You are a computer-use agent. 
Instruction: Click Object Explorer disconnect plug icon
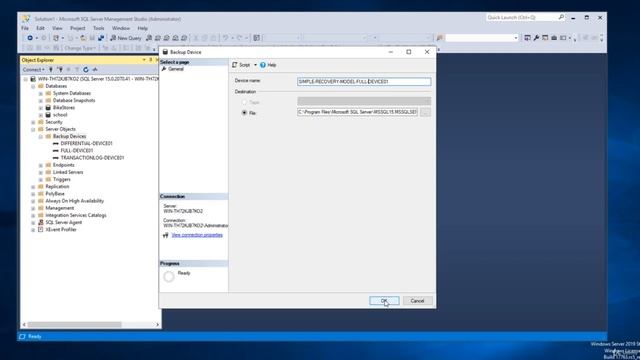point(60,70)
